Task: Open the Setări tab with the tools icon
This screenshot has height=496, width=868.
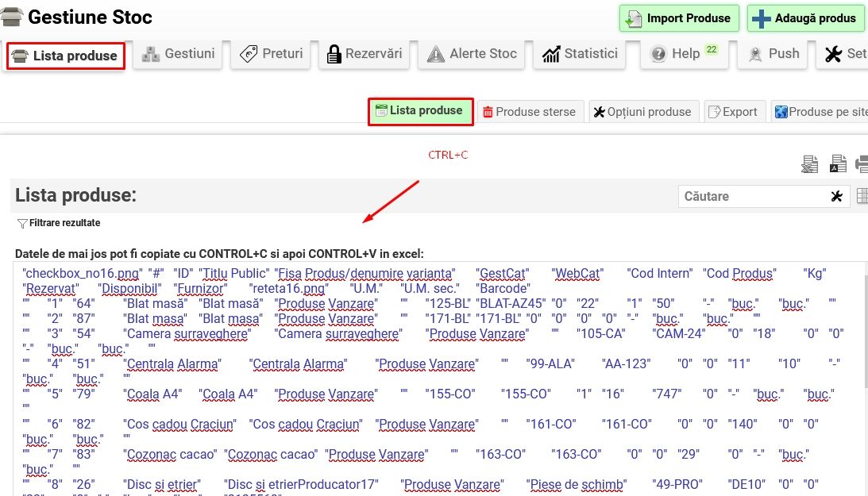Action: tap(843, 54)
